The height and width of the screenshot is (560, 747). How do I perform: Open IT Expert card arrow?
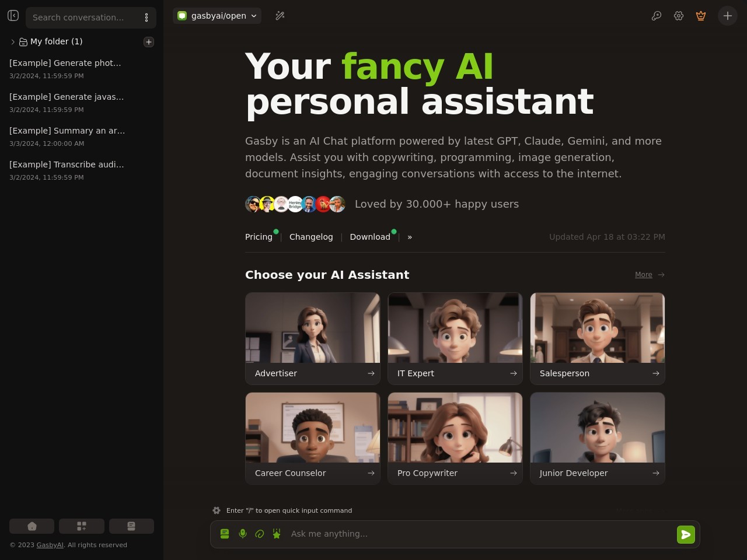point(514,373)
